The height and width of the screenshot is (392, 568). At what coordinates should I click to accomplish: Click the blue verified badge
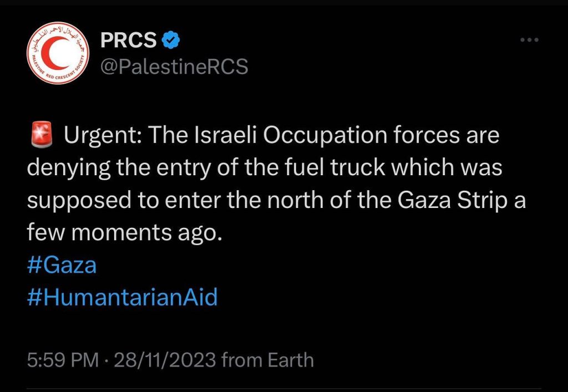pyautogui.click(x=171, y=40)
